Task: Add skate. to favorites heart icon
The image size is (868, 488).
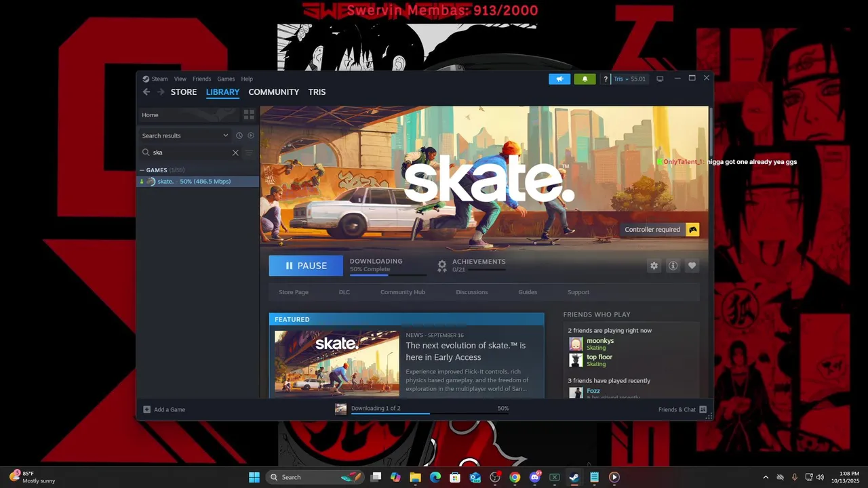Action: tap(692, 266)
